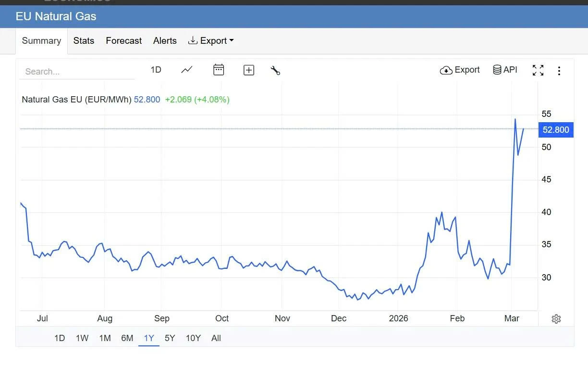
Task: Click the Search input field
Action: coord(77,72)
